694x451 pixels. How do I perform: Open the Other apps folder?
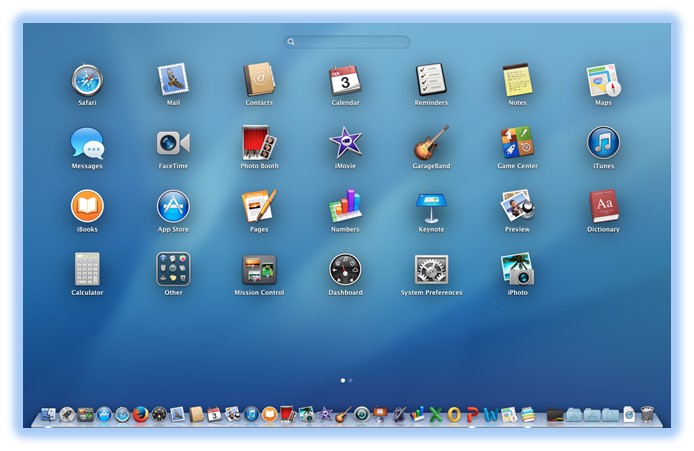[173, 269]
